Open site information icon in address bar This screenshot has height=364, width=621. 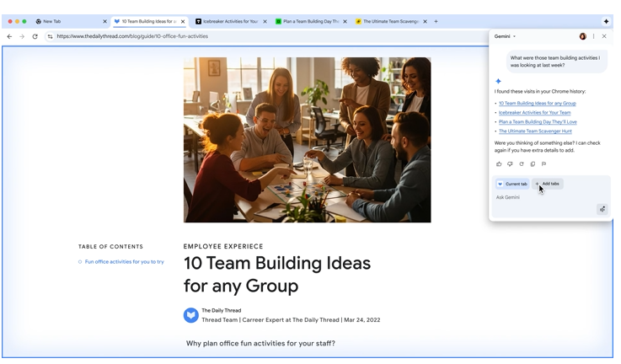(50, 36)
